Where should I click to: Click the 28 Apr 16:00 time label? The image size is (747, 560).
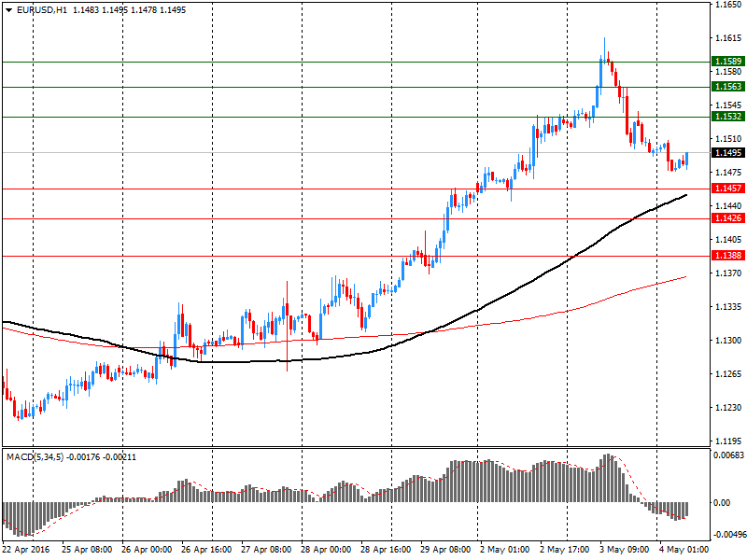386,550
